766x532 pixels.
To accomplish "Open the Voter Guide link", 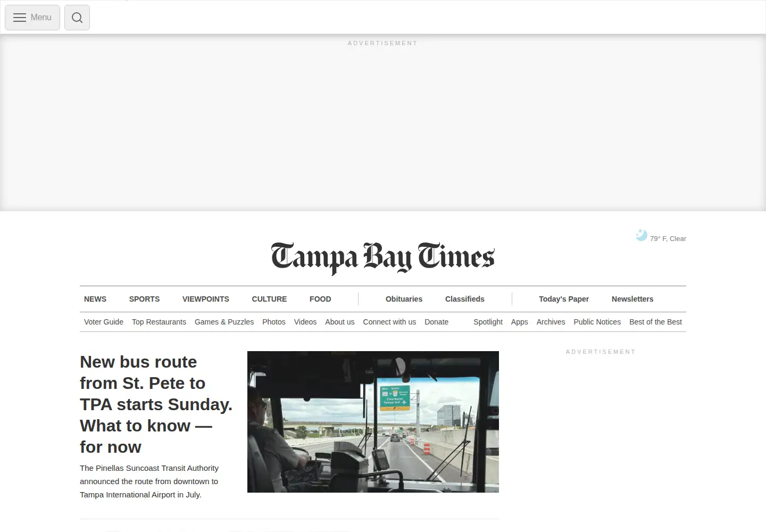I will point(104,322).
